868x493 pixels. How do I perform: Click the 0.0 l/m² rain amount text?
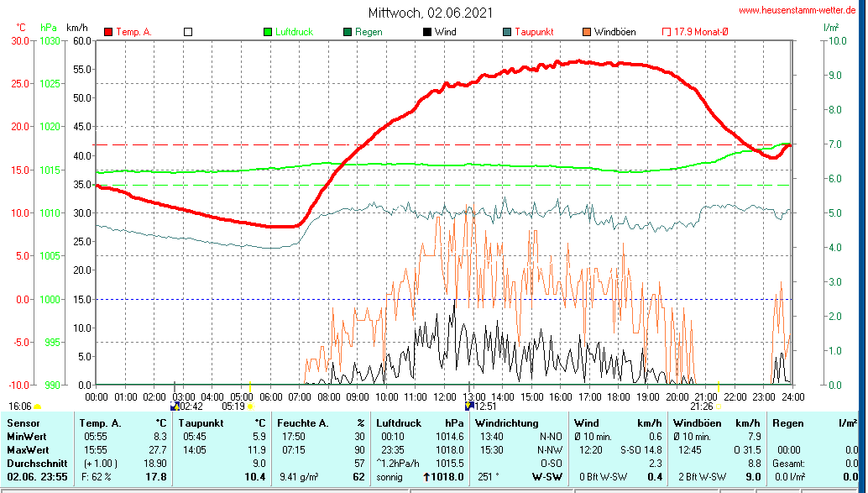[790, 476]
